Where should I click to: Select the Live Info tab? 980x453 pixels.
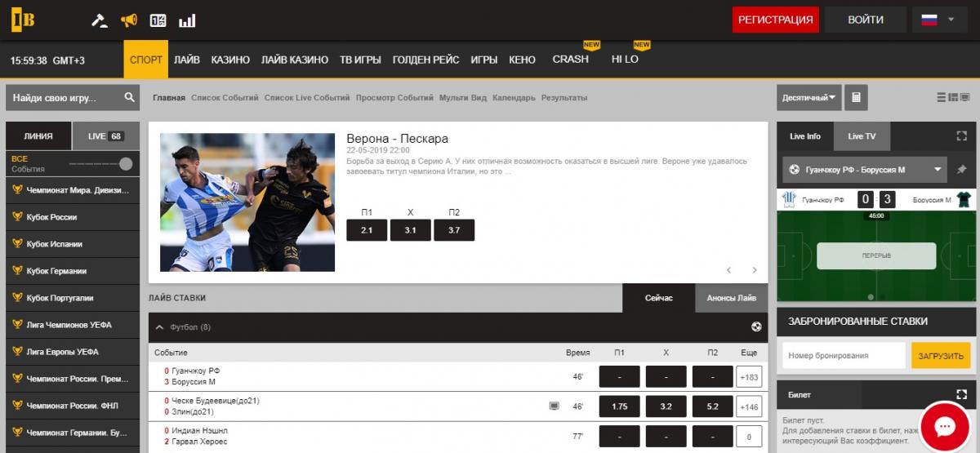tap(805, 136)
